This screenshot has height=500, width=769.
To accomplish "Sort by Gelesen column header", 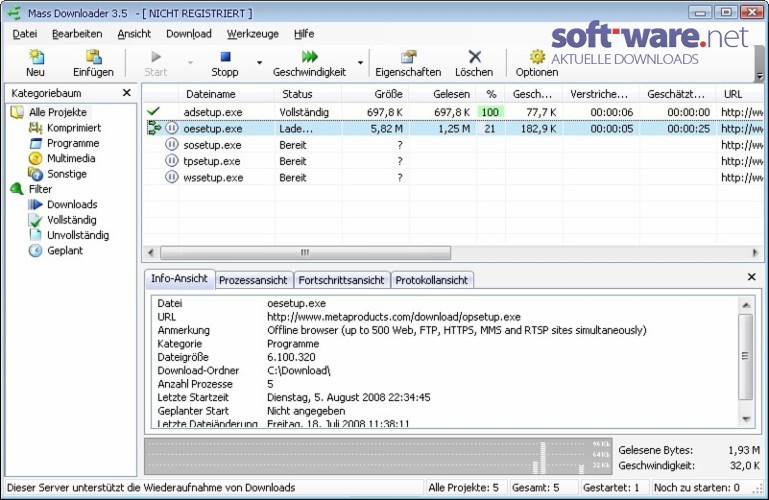I will (x=442, y=94).
